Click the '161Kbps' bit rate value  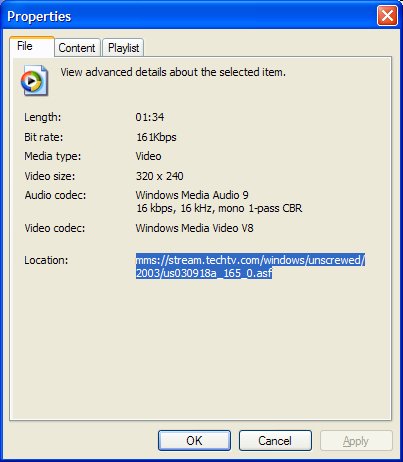(156, 137)
